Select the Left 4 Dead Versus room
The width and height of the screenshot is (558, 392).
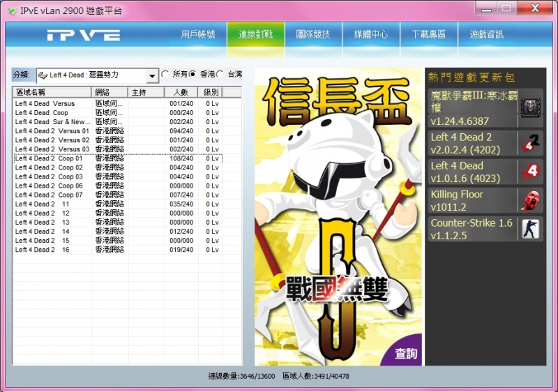[x=118, y=103]
